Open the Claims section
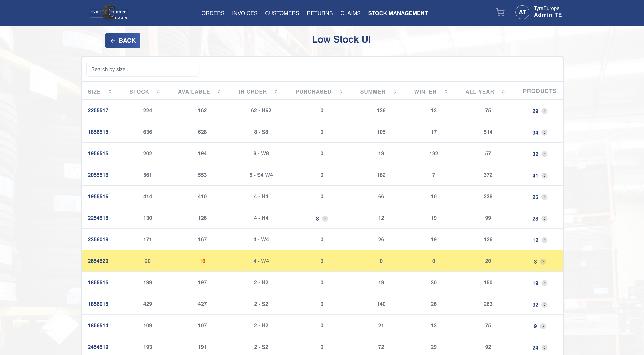 (x=350, y=13)
